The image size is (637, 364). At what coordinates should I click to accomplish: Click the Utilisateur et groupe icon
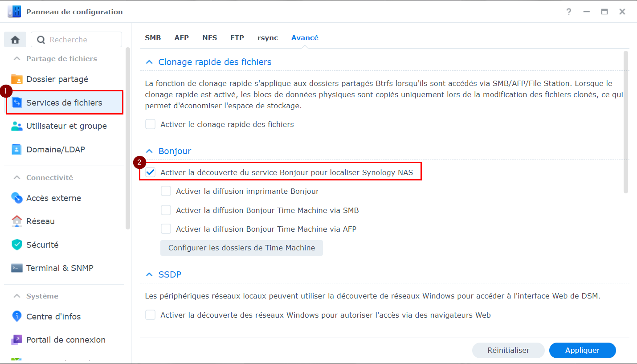(16, 126)
